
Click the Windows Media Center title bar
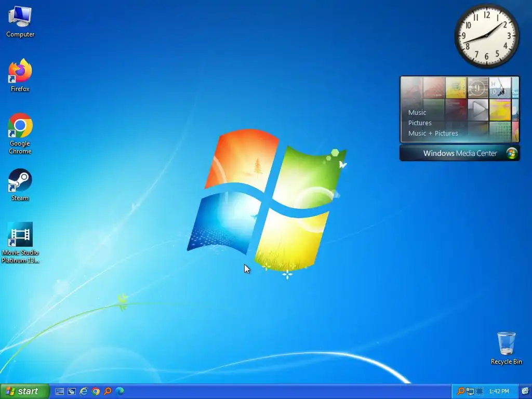[459, 153]
